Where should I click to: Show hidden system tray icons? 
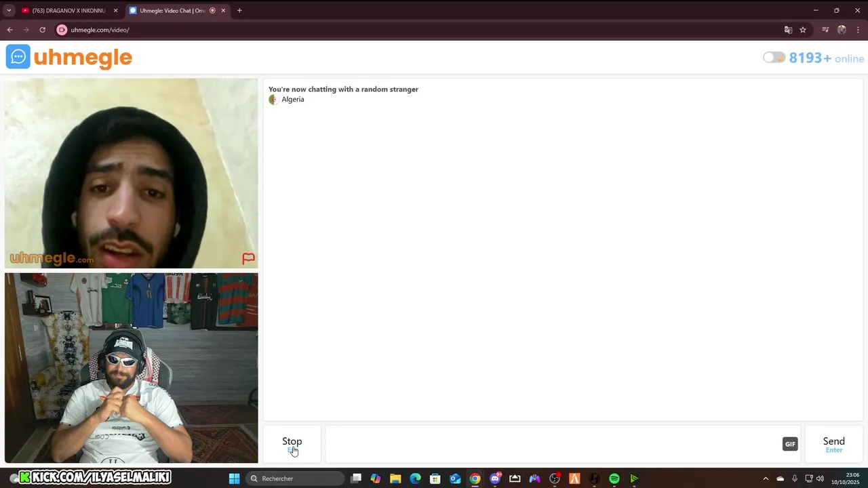click(766, 479)
